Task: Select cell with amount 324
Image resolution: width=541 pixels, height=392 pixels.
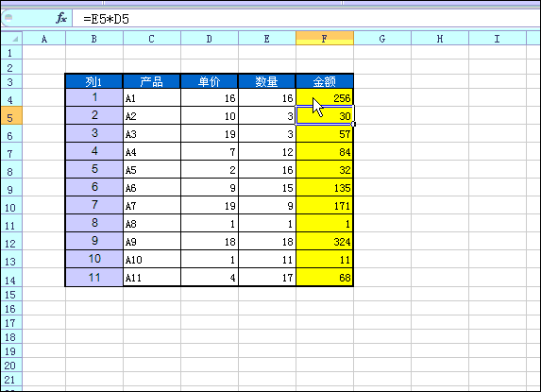Action: point(325,241)
